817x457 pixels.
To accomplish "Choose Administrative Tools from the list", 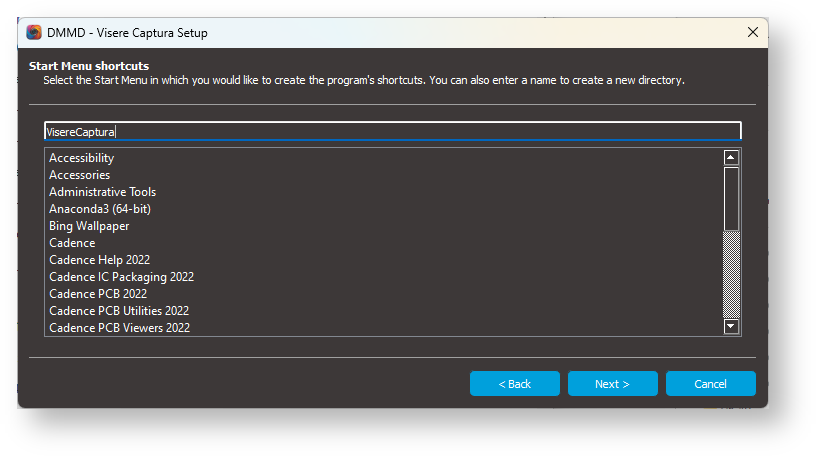I will [x=103, y=192].
